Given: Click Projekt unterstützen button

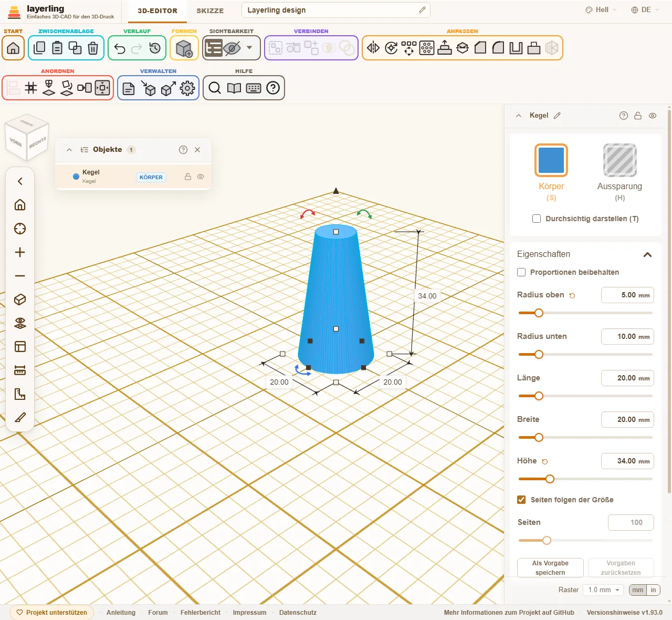Looking at the screenshot, I should point(52,613).
